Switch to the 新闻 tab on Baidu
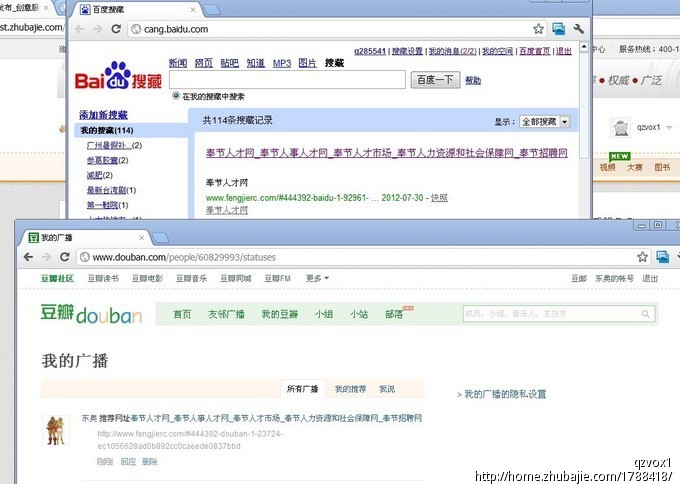Screen dimensions: 680x484 click(178, 63)
